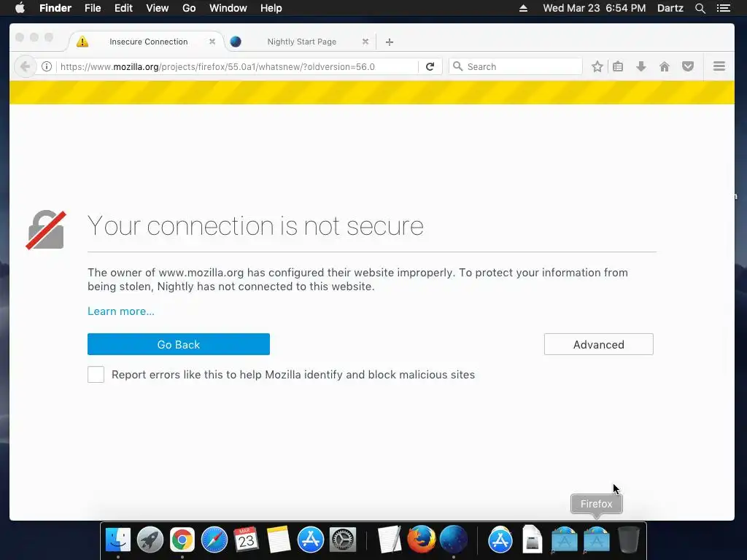The width and height of the screenshot is (747, 560).
Task: Open blue App Store icon beside Notes
Action: pyautogui.click(x=311, y=540)
